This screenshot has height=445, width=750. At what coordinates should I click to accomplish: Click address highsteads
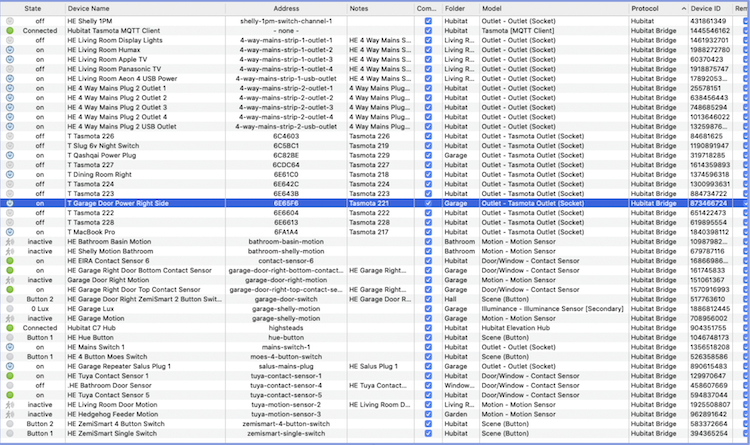pyautogui.click(x=286, y=328)
